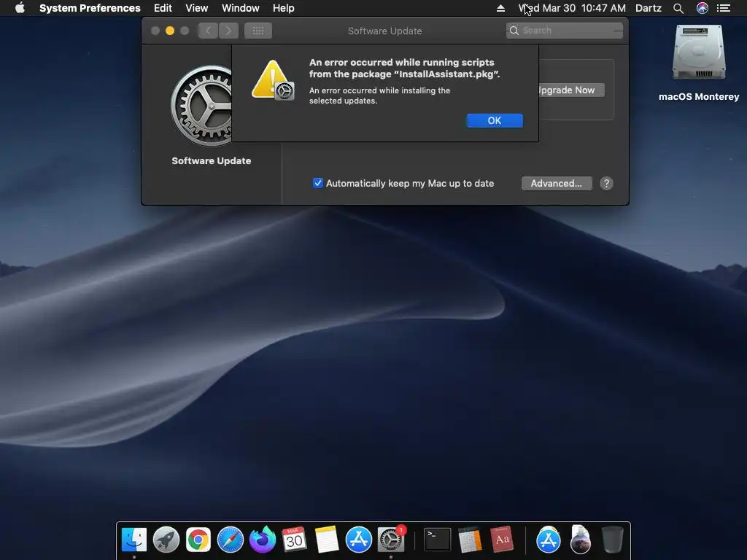This screenshot has width=747, height=560.
Task: Open the Advanced… settings
Action: tap(557, 183)
